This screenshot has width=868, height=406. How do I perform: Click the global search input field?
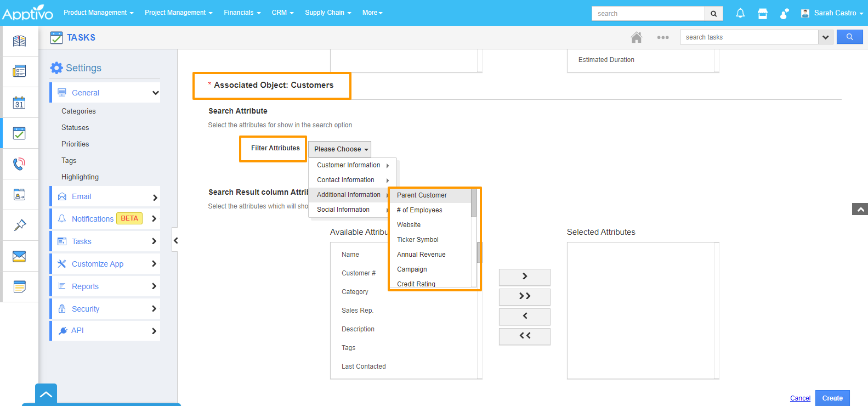648,14
